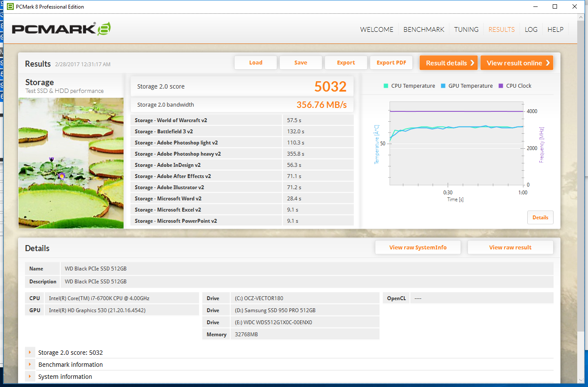This screenshot has height=387, width=588.
Task: Click arrow icon on Result details button
Action: point(472,63)
